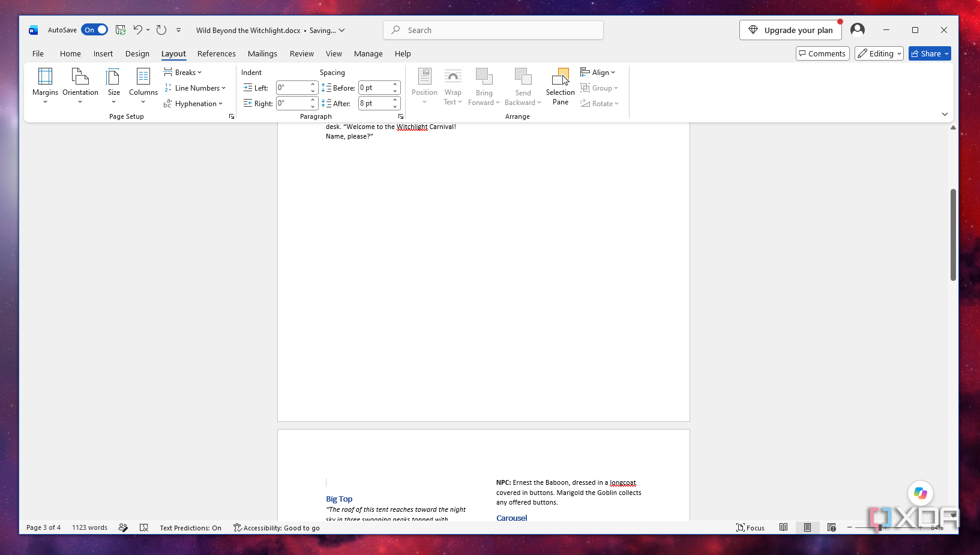The width and height of the screenshot is (980, 555).
Task: Switch to Print Layout view
Action: (807, 527)
